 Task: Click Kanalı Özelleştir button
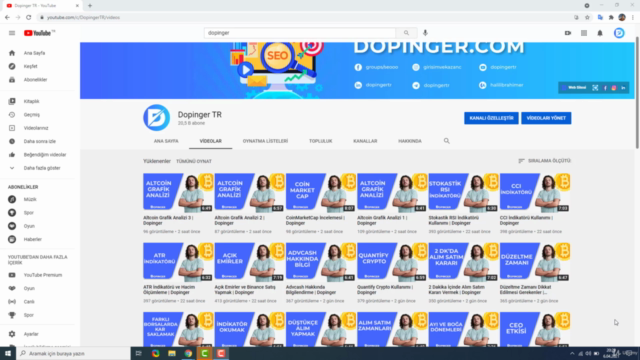coord(491,118)
